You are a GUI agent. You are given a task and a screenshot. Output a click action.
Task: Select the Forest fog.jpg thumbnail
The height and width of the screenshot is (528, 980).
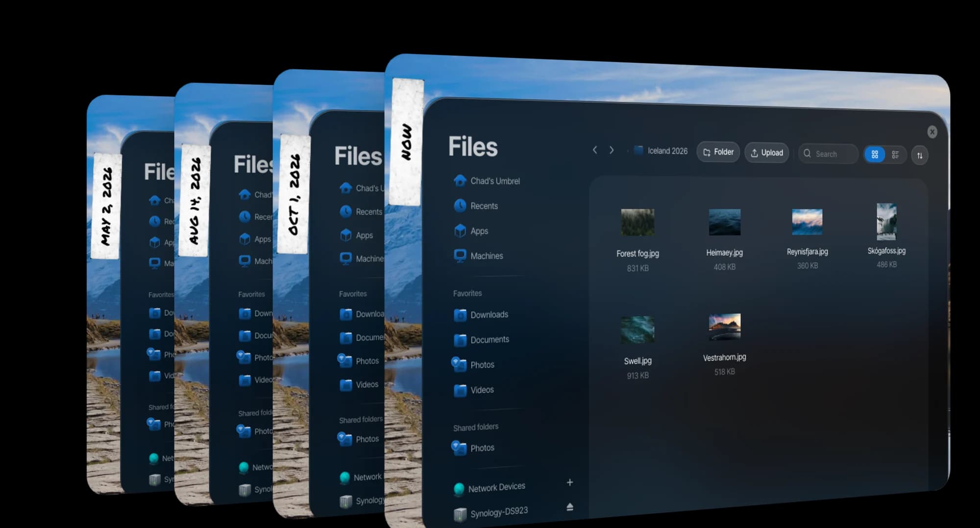coord(637,222)
